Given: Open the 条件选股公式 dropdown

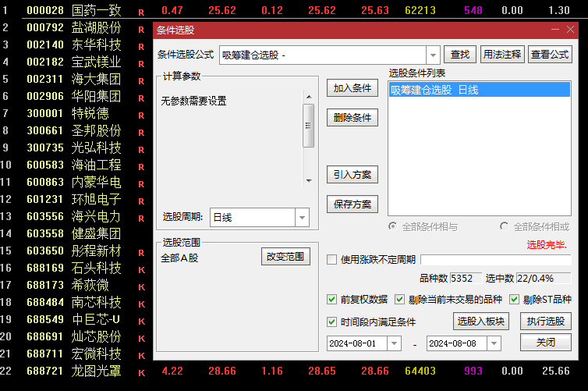Looking at the screenshot, I should 433,55.
